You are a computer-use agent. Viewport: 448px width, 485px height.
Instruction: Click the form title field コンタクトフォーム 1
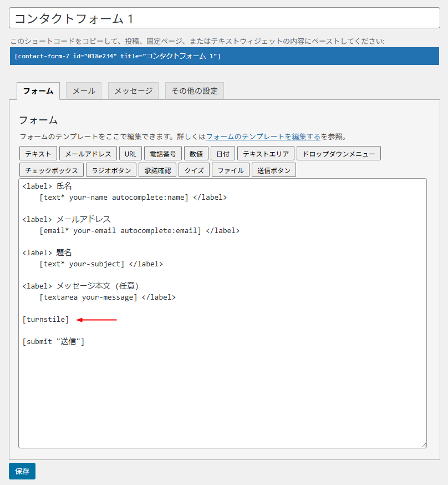[x=225, y=18]
